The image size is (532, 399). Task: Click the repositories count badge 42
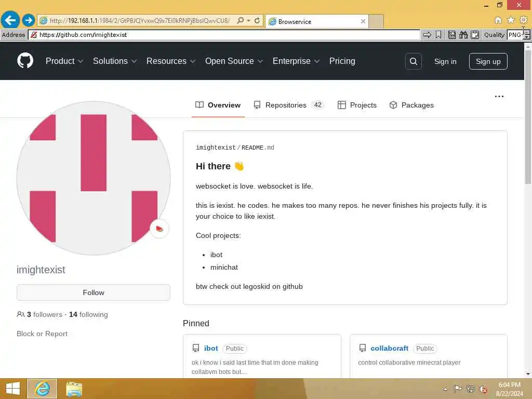point(317,105)
